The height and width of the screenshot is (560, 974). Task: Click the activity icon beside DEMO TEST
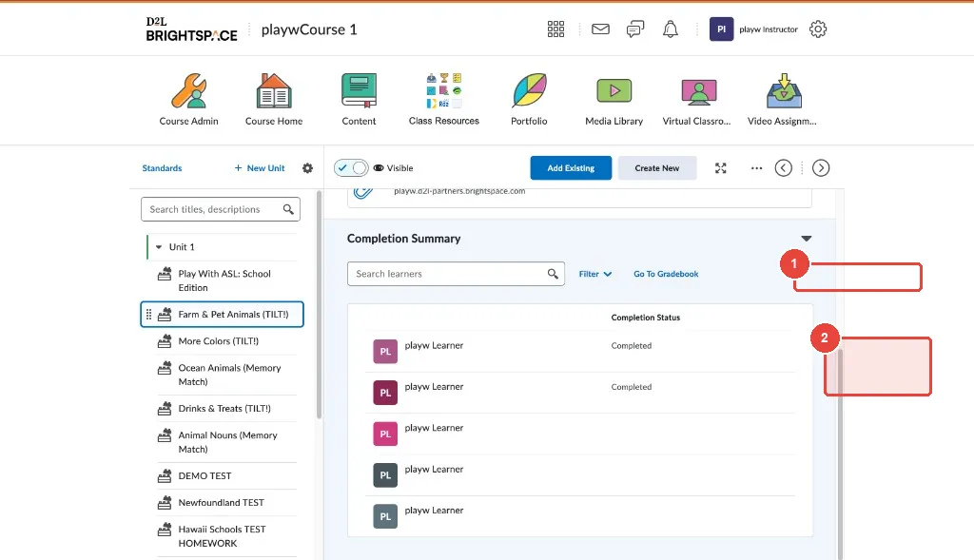(x=165, y=476)
